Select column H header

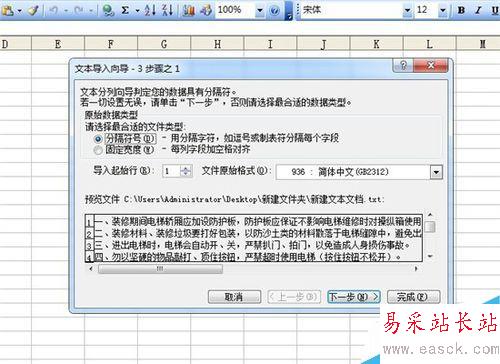217,44
